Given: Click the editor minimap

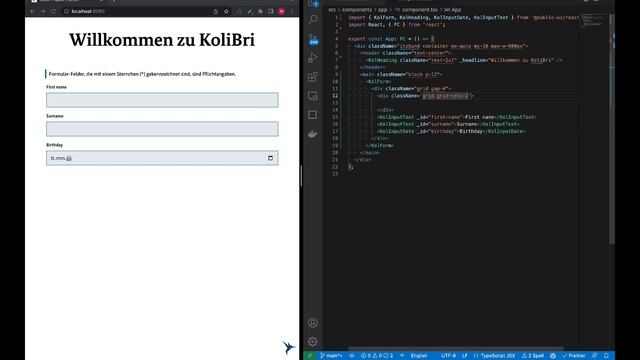Looking at the screenshot, I should [593, 20].
